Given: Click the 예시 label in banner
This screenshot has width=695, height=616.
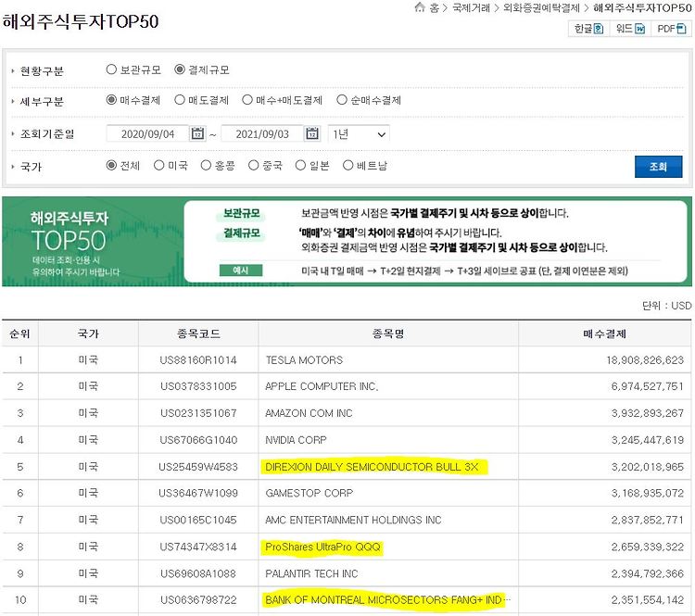Looking at the screenshot, I should tap(241, 270).
